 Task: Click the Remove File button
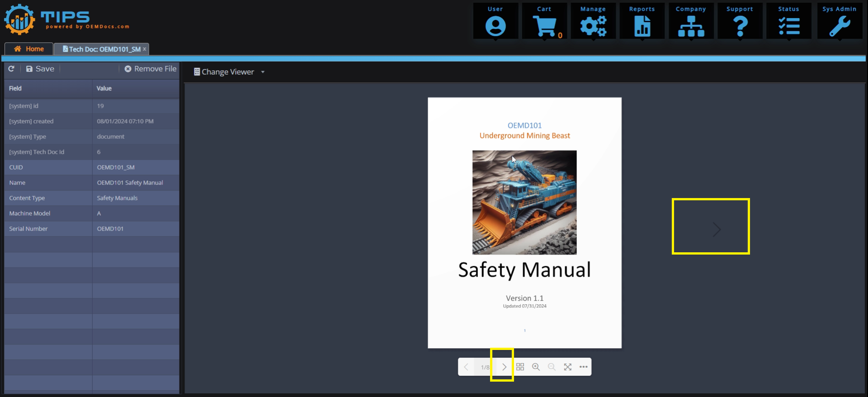151,69
